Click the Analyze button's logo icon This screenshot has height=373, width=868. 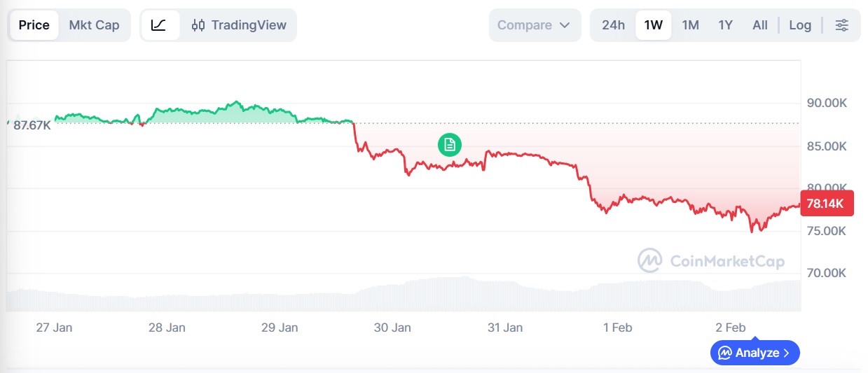pos(725,353)
